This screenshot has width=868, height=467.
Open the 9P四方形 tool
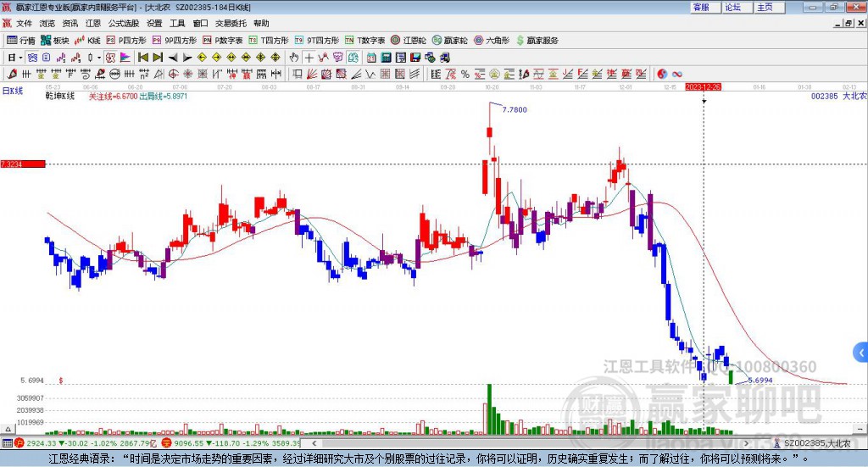point(175,41)
